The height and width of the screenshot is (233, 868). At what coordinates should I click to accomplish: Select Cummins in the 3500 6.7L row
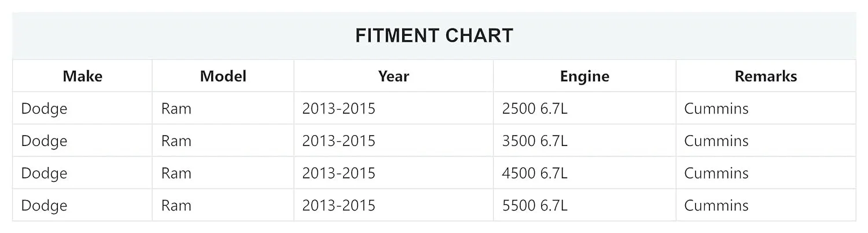pyautogui.click(x=716, y=141)
